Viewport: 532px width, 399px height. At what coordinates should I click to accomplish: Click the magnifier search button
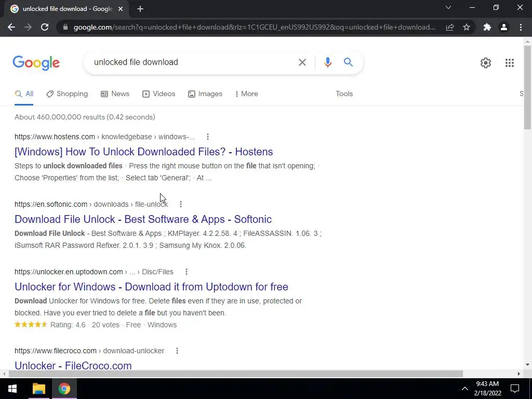click(x=348, y=62)
